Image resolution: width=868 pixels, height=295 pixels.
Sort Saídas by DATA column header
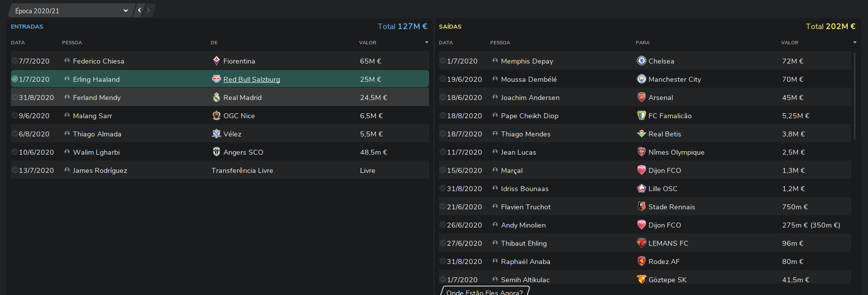(446, 43)
